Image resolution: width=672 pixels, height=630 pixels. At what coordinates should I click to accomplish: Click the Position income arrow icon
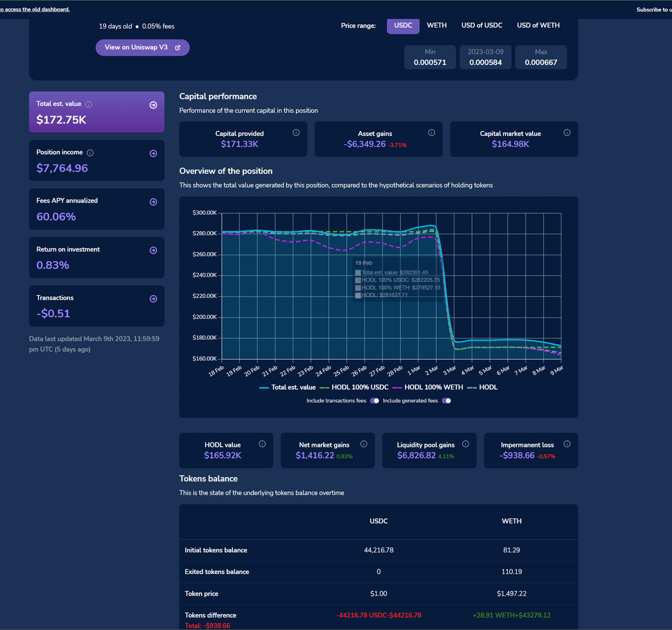coord(153,153)
